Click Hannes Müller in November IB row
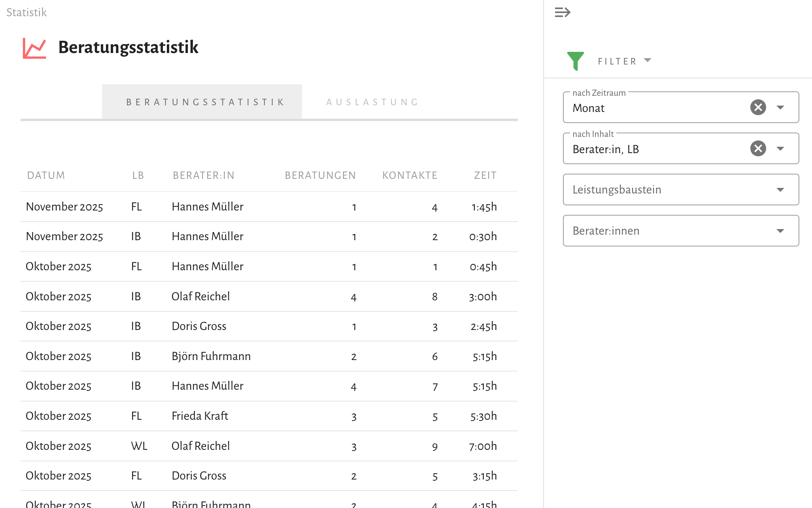 click(207, 236)
